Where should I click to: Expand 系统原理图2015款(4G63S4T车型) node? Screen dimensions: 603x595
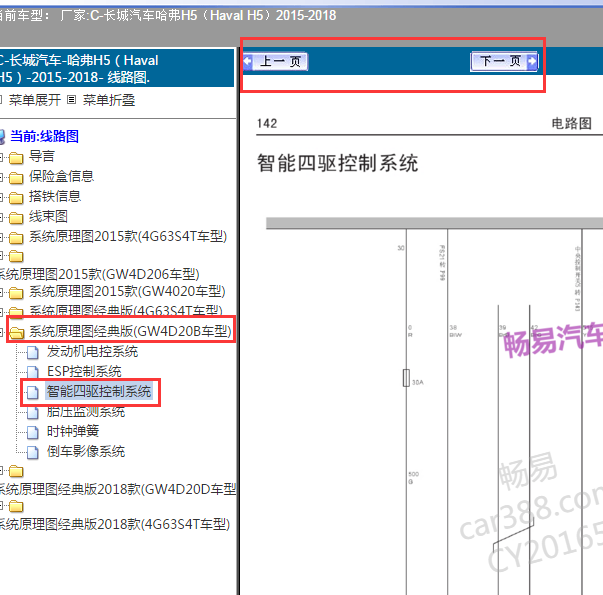click(2, 237)
